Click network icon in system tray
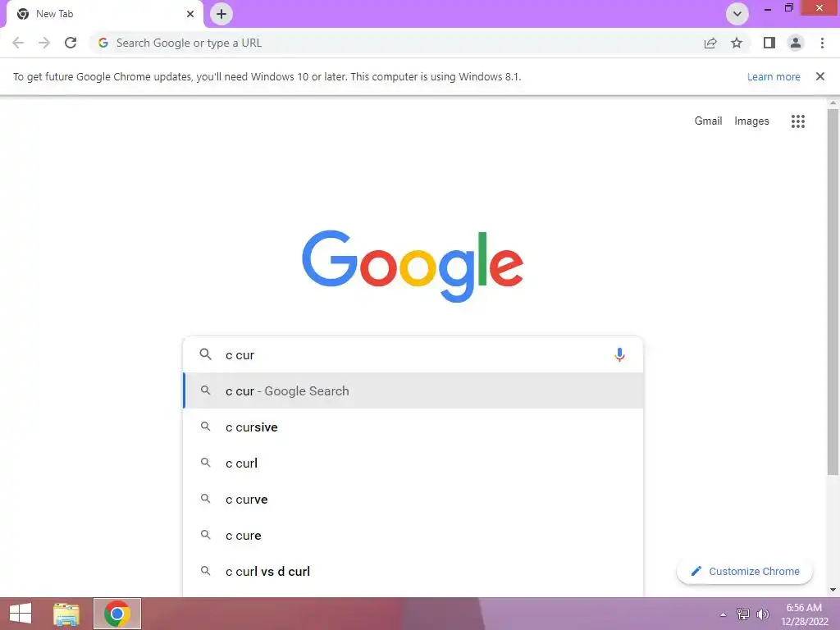The height and width of the screenshot is (630, 840). coord(743,614)
